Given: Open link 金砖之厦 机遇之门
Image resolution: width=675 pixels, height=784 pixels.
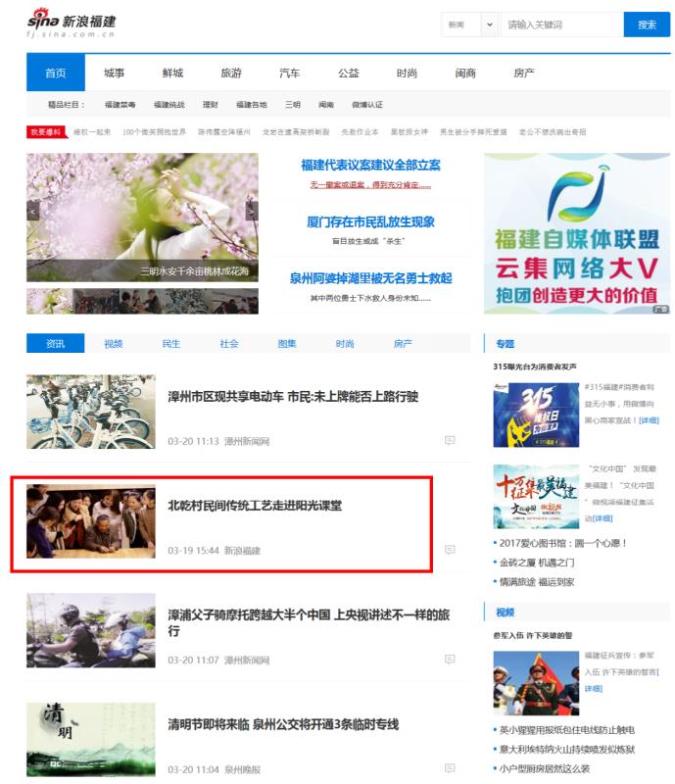Looking at the screenshot, I should pos(537,563).
